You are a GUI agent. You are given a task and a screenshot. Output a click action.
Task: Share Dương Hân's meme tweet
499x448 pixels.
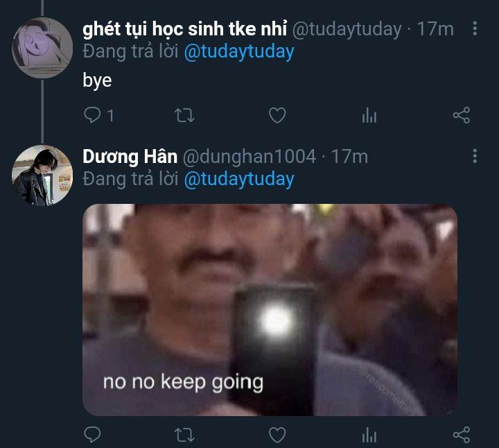(461, 435)
